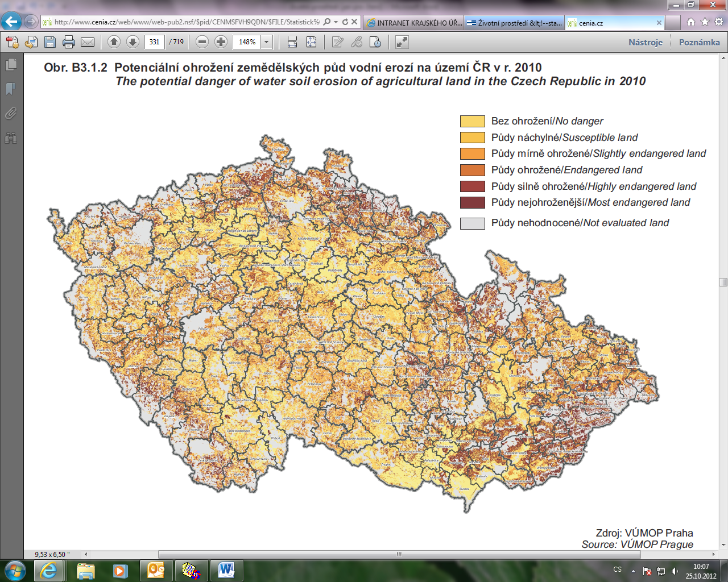Click the Půdy ohrožené legend swatch
The image size is (728, 582).
[x=472, y=170]
